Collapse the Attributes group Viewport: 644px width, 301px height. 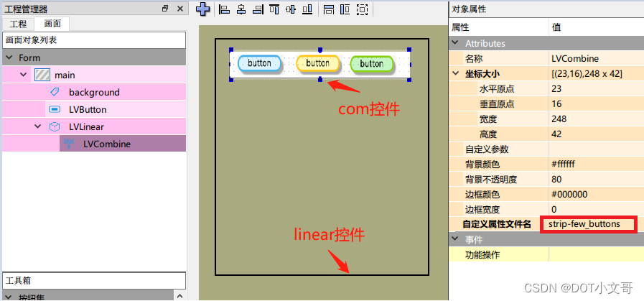pyautogui.click(x=455, y=43)
